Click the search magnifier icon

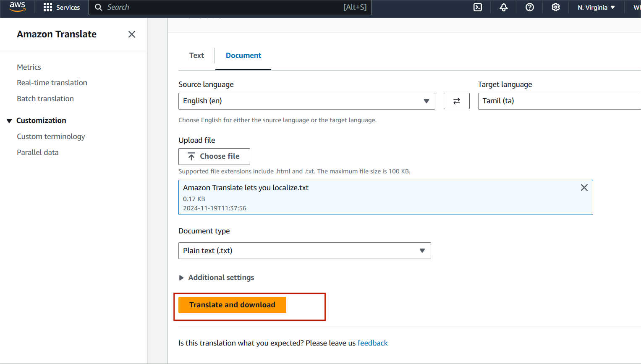point(99,7)
